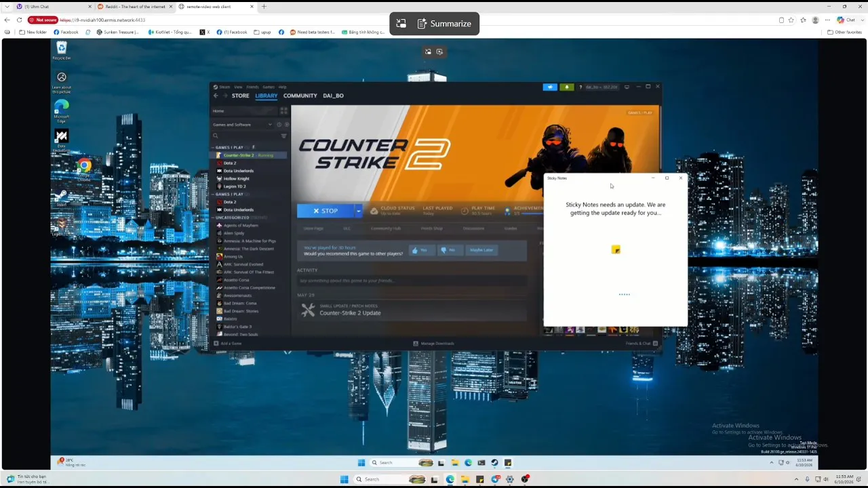Open Counter-Strike 2 Update patch notes
This screenshot has height=488, width=868.
pos(350,313)
